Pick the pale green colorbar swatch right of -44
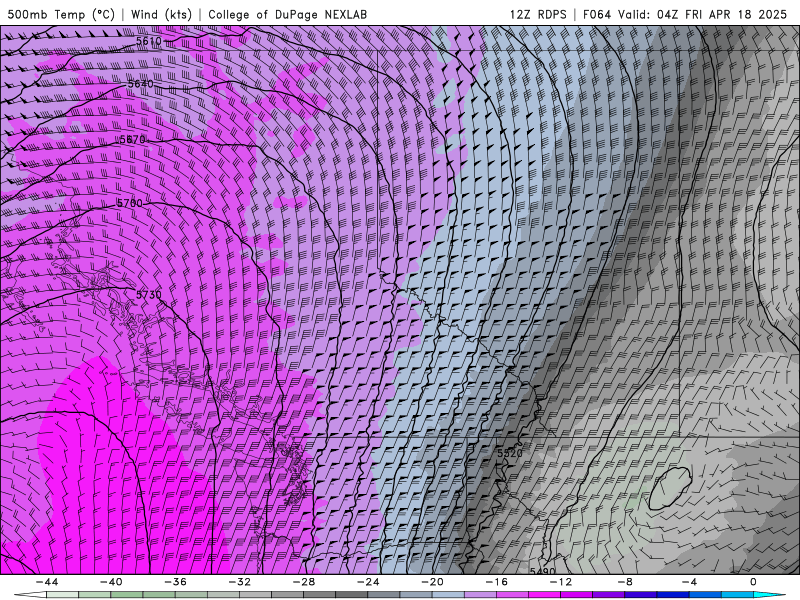Image resolution: width=800 pixels, height=600 pixels. [62, 595]
